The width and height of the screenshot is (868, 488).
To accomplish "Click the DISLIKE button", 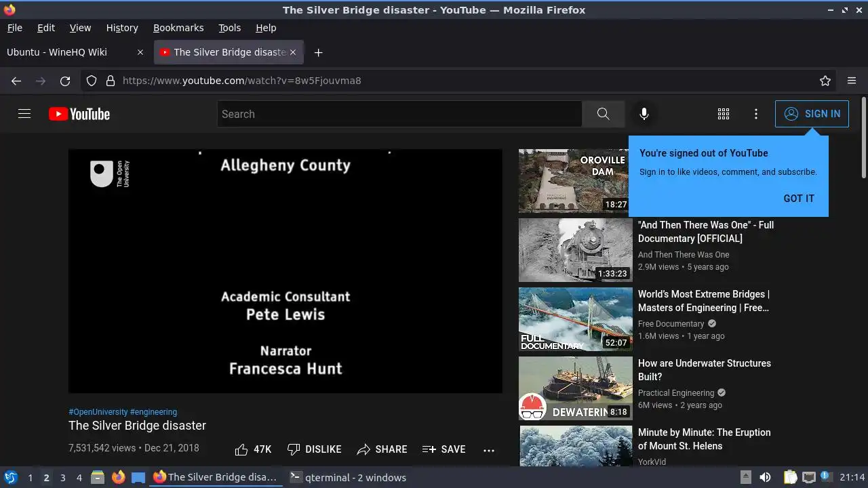I will click(x=314, y=449).
